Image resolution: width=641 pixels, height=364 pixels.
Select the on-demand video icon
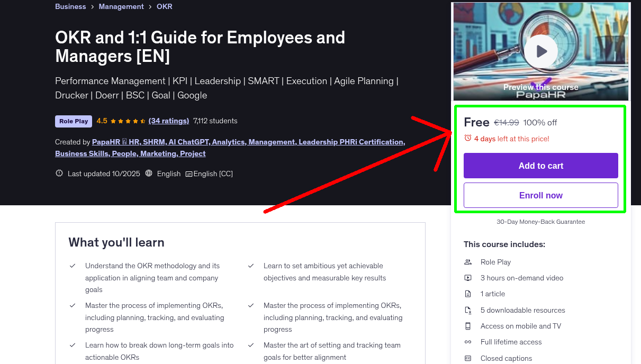tap(468, 278)
